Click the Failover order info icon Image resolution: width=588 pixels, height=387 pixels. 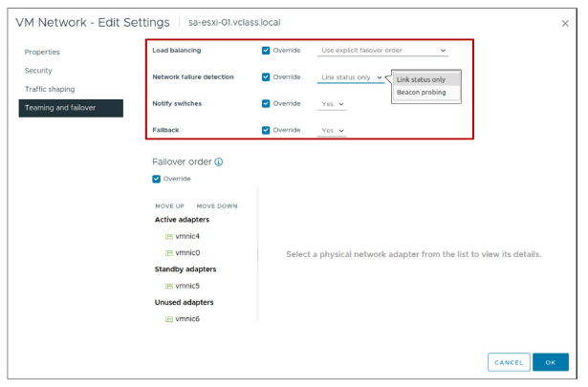click(x=219, y=162)
